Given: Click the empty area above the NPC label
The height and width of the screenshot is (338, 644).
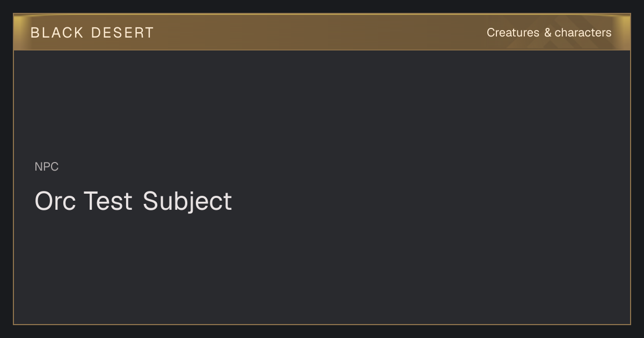Looking at the screenshot, I should pyautogui.click(x=322, y=105).
